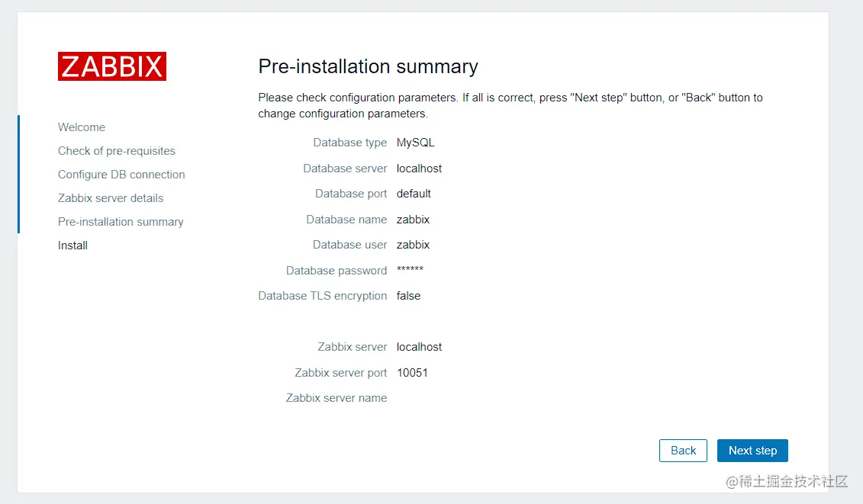
Task: Click the Database name value zabbix
Action: pyautogui.click(x=413, y=219)
